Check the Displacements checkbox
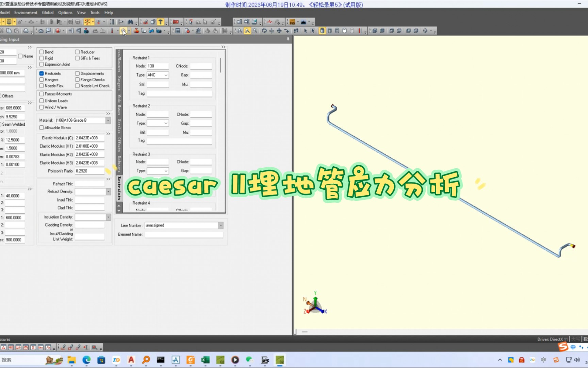 tap(77, 74)
